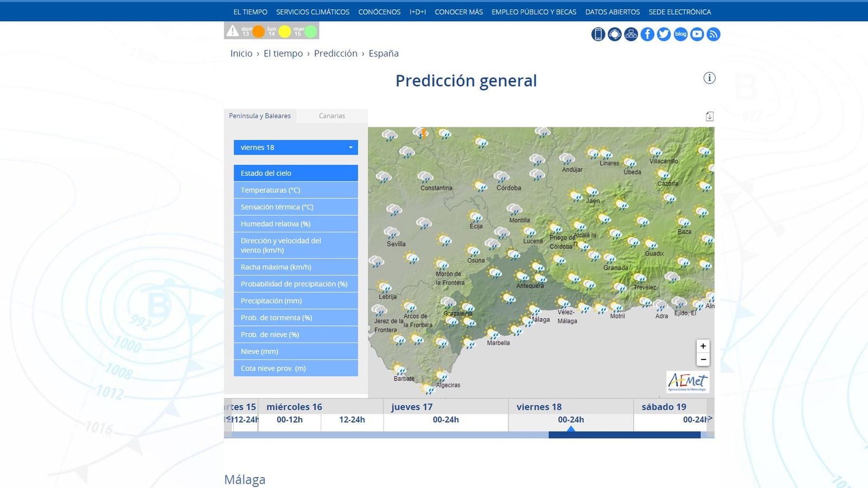This screenshot has height=488, width=868.
Task: Open the AEMET blog icon
Action: pos(680,34)
